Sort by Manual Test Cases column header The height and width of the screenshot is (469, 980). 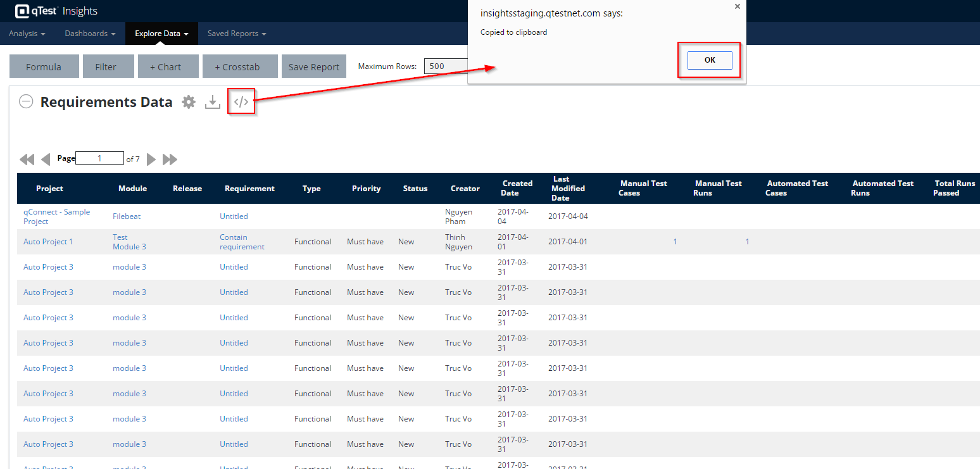[x=643, y=189]
